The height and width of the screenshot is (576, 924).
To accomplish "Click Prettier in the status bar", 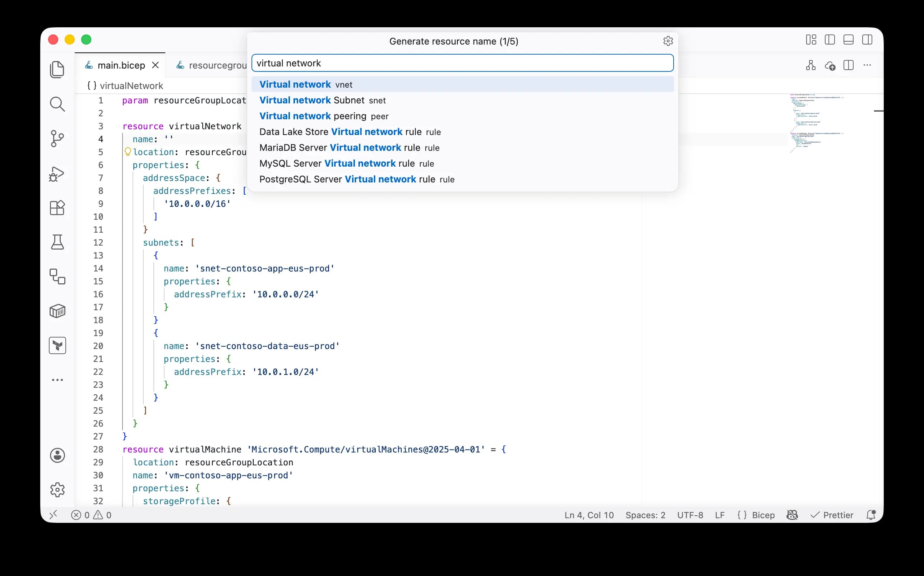I will click(x=832, y=515).
